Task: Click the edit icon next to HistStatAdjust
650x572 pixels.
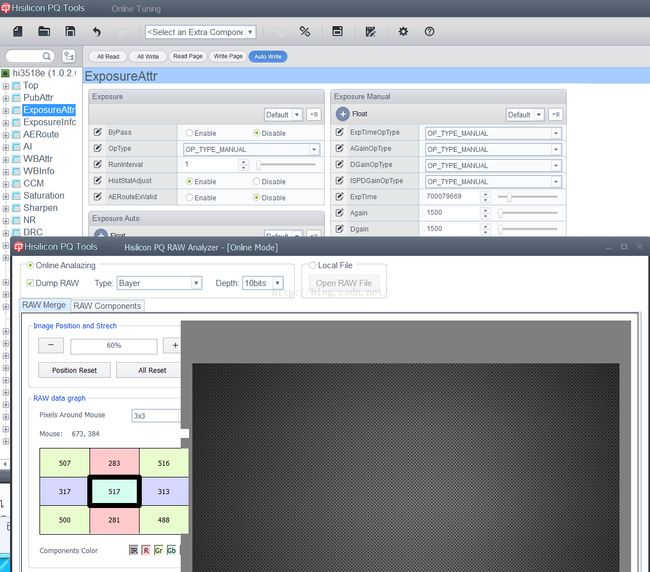Action: [x=97, y=181]
